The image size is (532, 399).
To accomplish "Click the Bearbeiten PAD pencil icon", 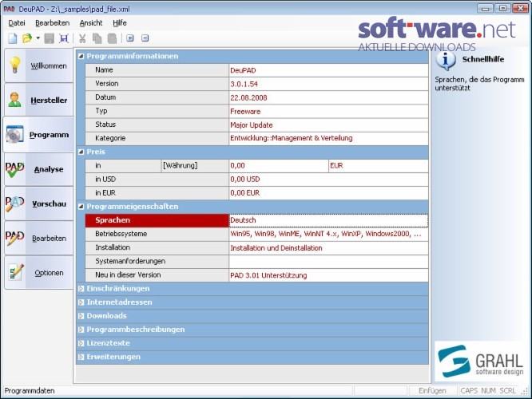I will [14, 238].
